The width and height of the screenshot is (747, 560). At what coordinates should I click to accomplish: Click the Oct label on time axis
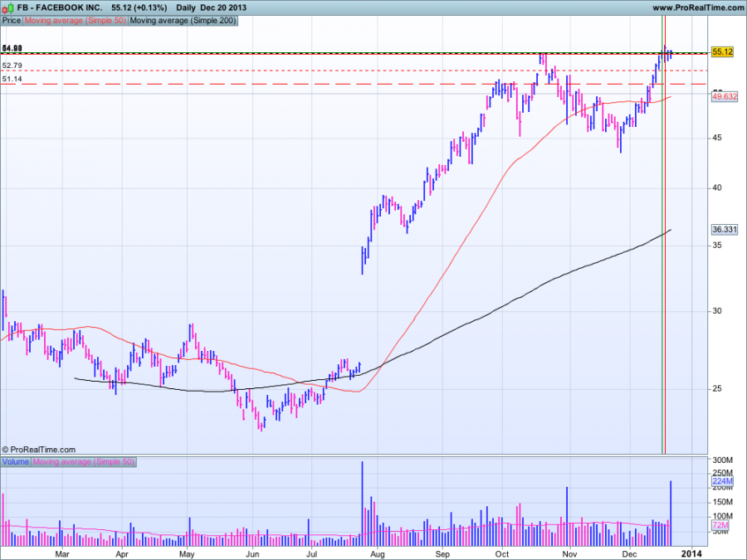point(502,554)
